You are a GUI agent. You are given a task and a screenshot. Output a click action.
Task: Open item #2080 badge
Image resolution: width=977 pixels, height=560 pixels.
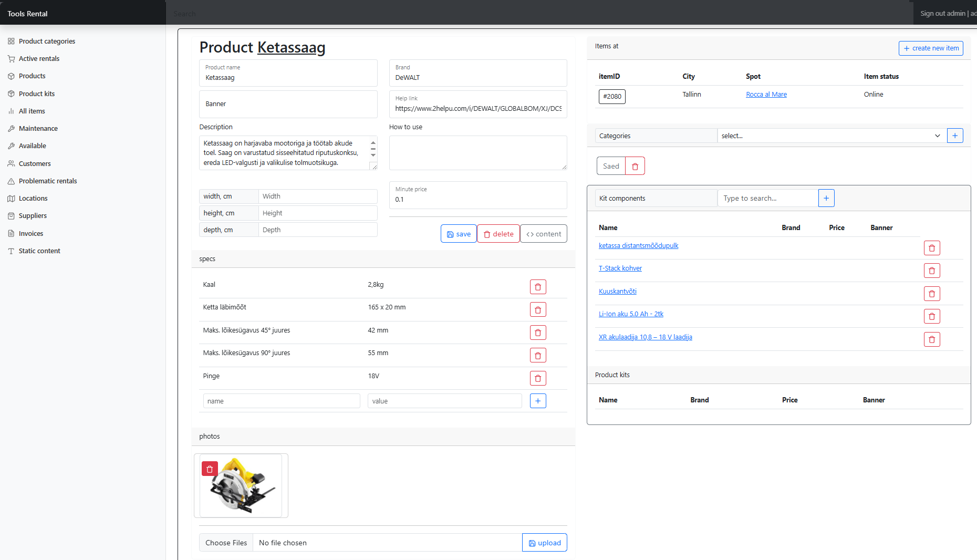[612, 97]
